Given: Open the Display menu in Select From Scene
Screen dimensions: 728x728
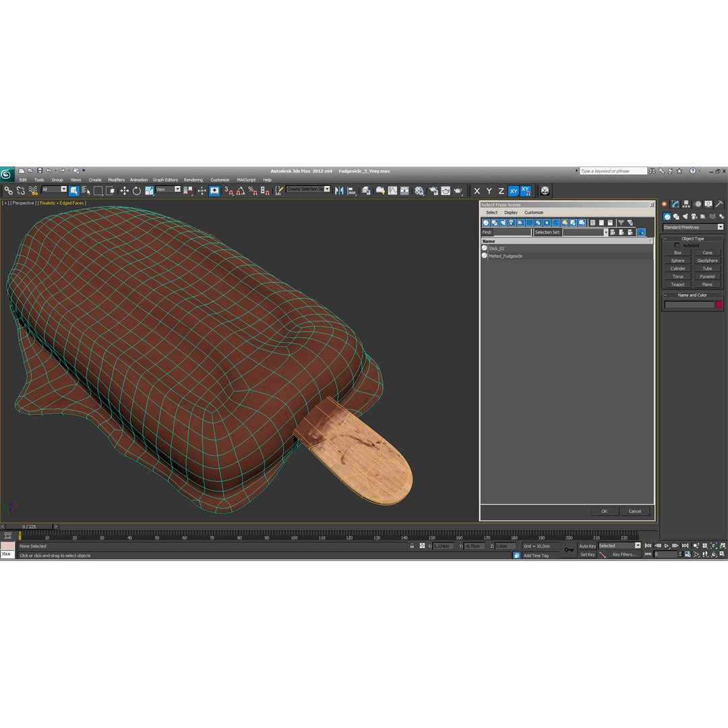Looking at the screenshot, I should pyautogui.click(x=511, y=212).
